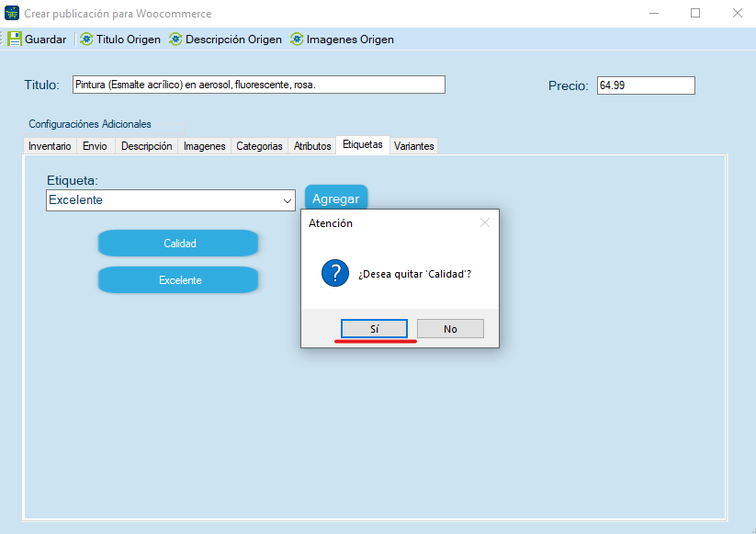The height and width of the screenshot is (534, 756).
Task: Click the Configuraciónes Adicionales label
Action: point(90,124)
